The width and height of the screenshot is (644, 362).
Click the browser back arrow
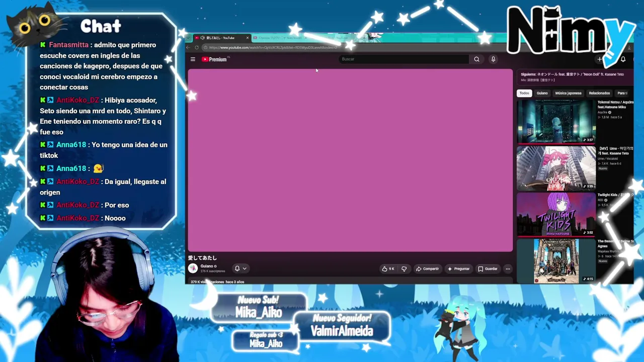(188, 47)
